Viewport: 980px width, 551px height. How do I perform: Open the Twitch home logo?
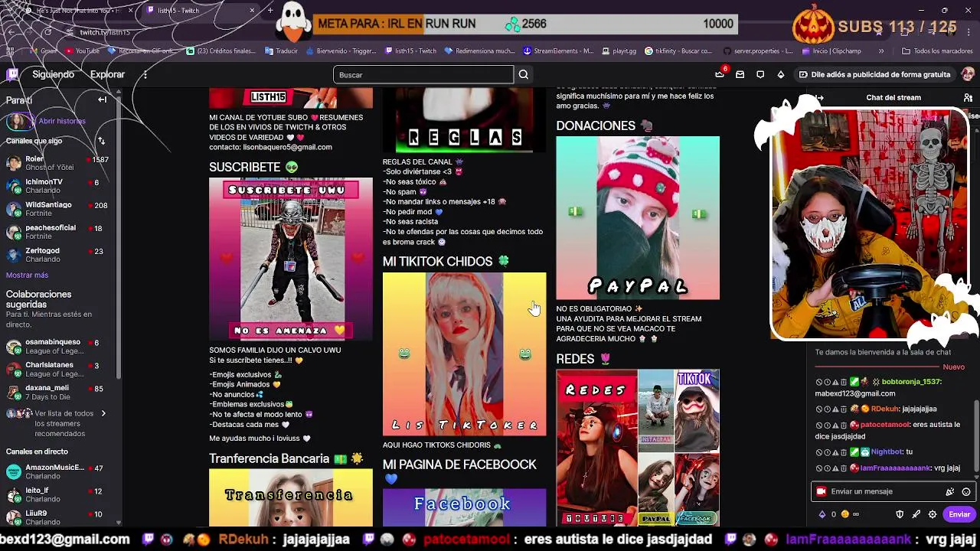click(12, 74)
